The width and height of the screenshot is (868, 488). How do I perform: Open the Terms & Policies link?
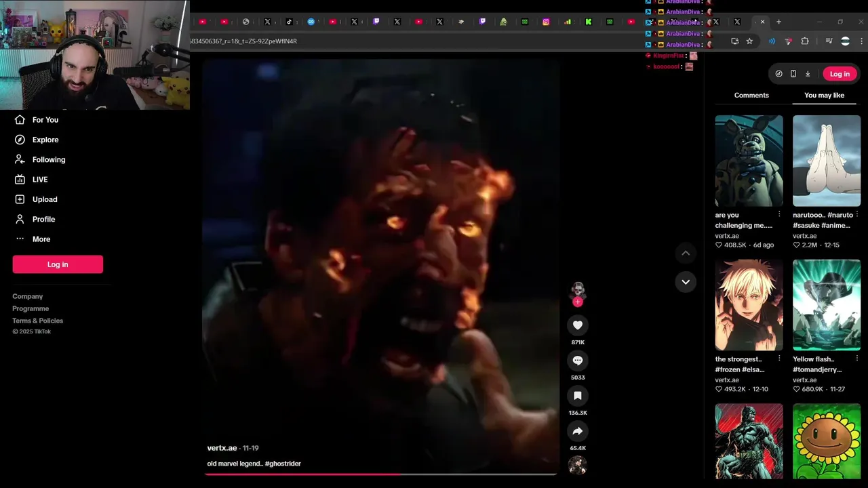click(37, 321)
